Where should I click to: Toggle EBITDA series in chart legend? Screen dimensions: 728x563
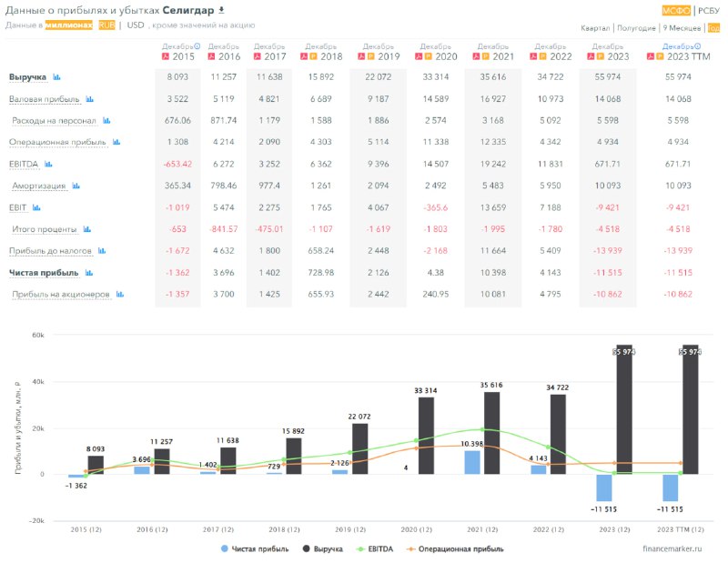pos(375,549)
